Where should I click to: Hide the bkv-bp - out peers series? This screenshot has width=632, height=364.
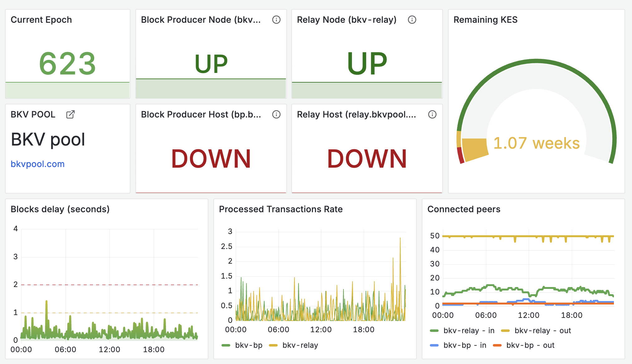[x=531, y=345]
